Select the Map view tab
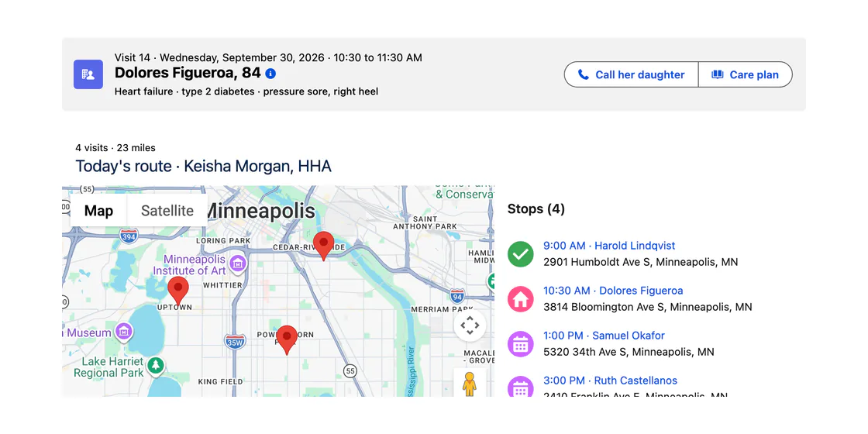The width and height of the screenshot is (868, 434). coord(98,210)
